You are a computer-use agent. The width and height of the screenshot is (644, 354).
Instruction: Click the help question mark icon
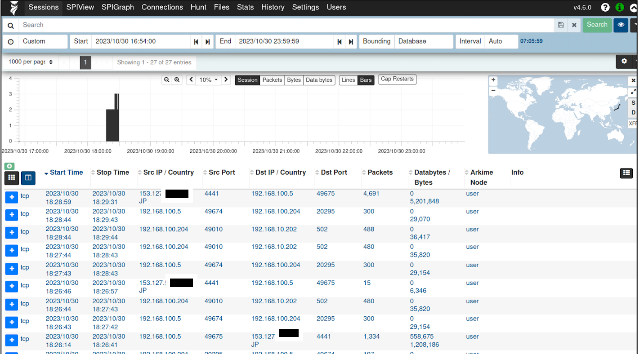coord(605,7)
